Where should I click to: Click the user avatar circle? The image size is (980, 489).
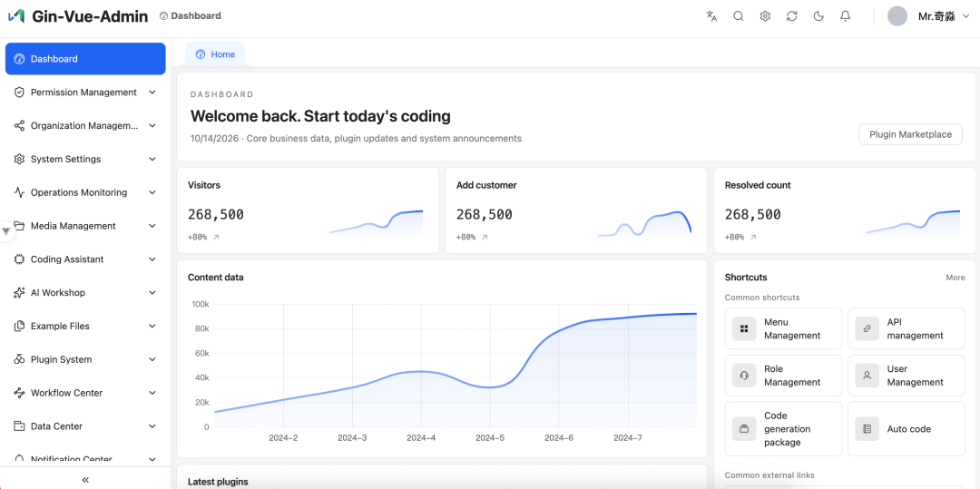[x=897, y=16]
